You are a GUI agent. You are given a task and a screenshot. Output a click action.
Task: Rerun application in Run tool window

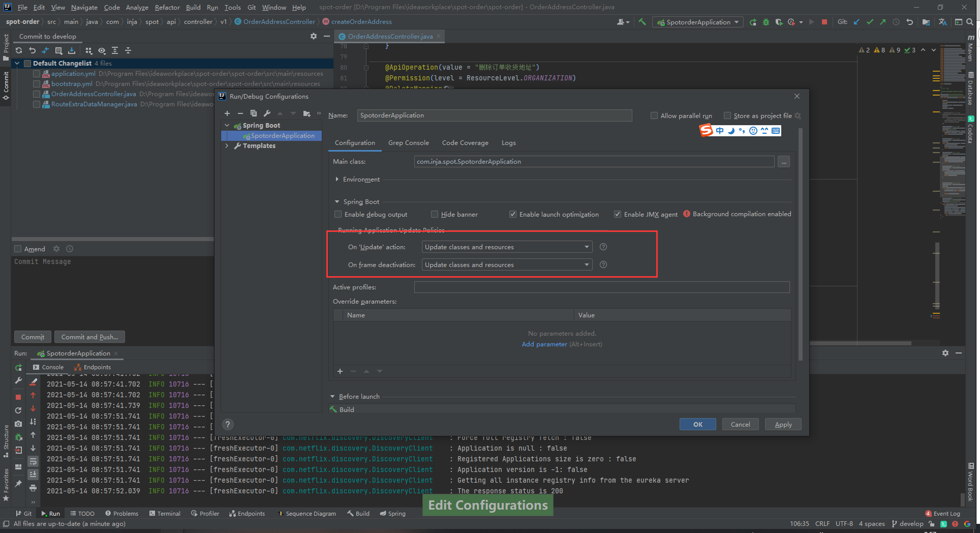point(18,367)
